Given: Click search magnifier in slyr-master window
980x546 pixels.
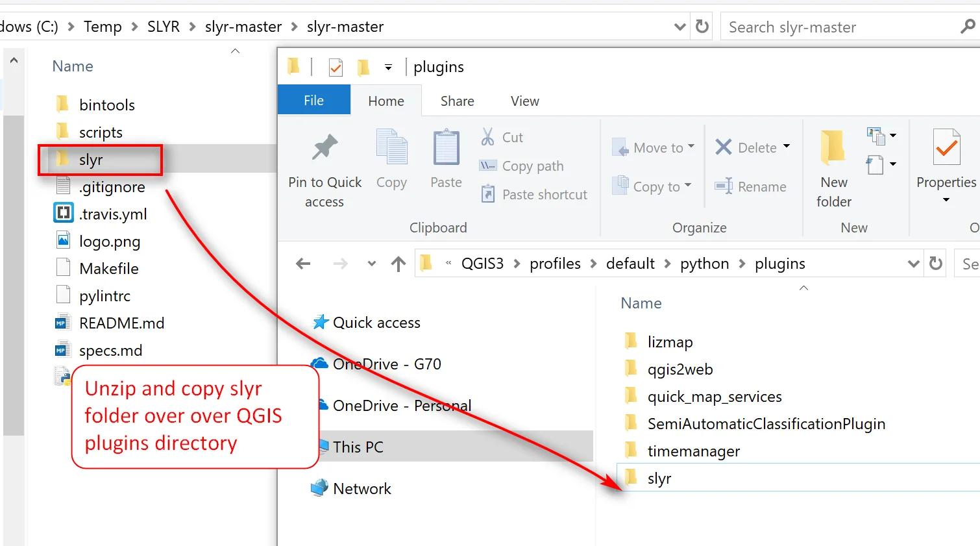Looking at the screenshot, I should tap(968, 27).
